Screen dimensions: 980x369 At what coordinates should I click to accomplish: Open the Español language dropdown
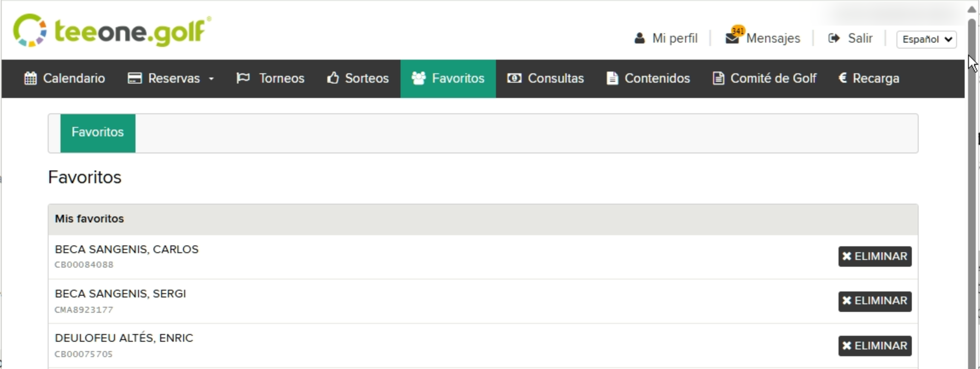[926, 39]
